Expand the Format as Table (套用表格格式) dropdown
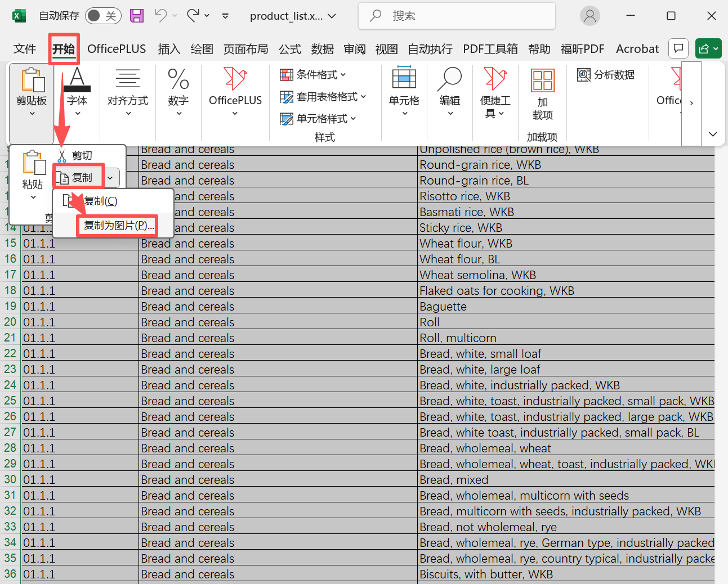Viewport: 728px width, 584px height. tap(323, 97)
